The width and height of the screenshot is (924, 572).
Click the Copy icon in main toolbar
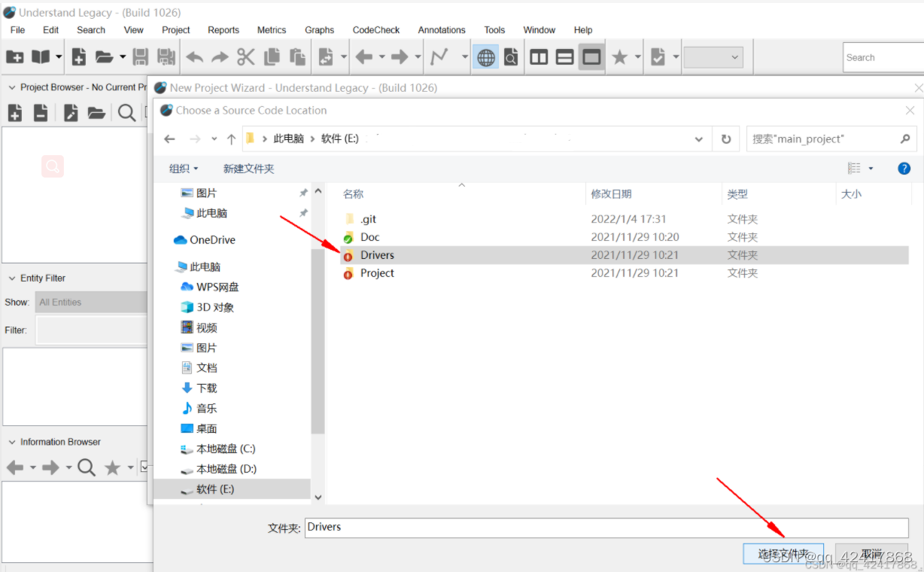pos(272,57)
